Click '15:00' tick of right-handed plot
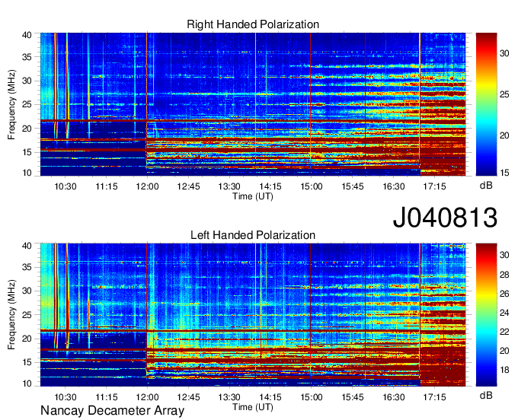 [312, 186]
